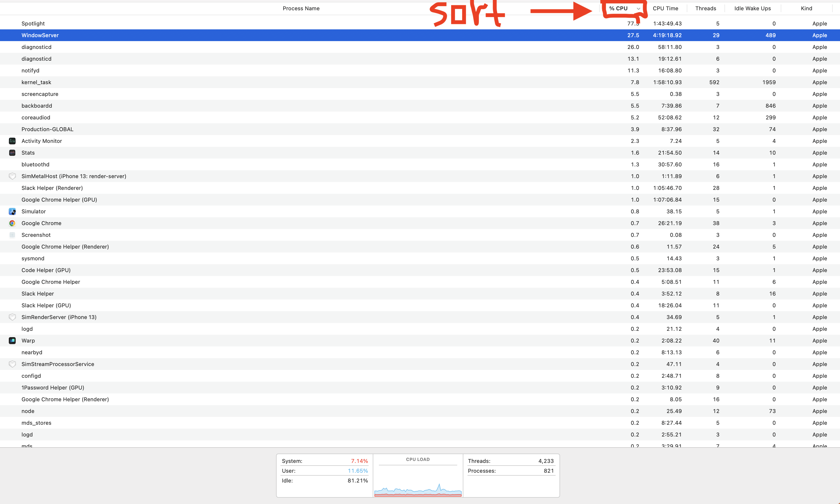Sort by Threads column header

click(705, 9)
